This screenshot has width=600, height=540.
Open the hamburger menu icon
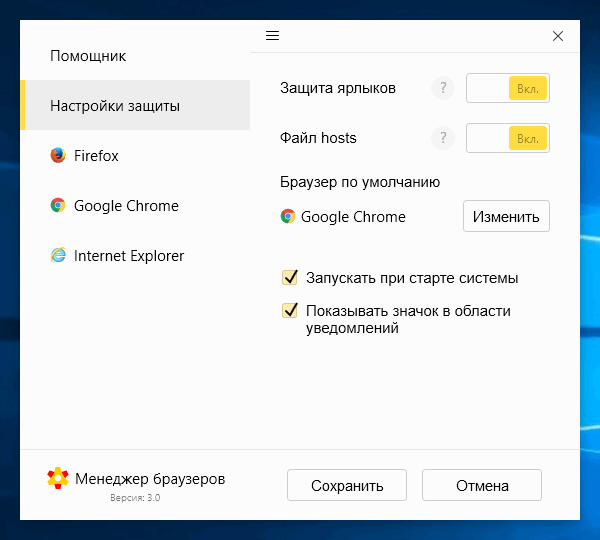pyautogui.click(x=272, y=36)
